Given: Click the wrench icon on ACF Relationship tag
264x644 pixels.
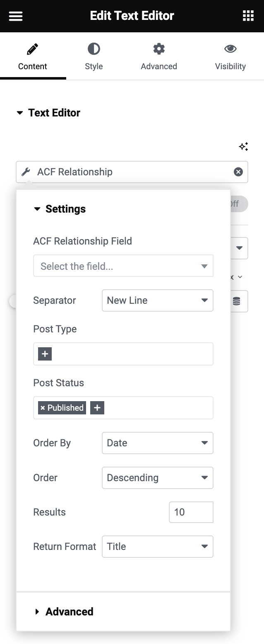Looking at the screenshot, I should coord(26,172).
